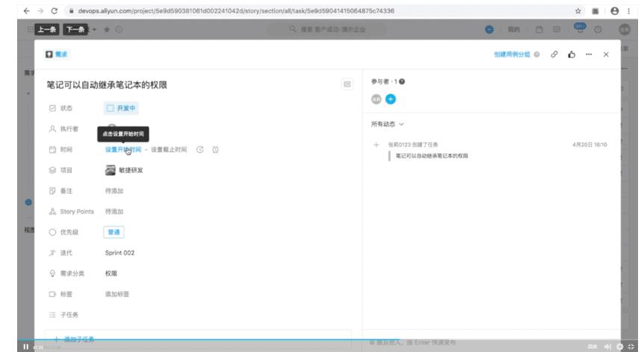Click the task title 笔记可以自动继承笔记本的权限
644x352 pixels.
(x=107, y=85)
